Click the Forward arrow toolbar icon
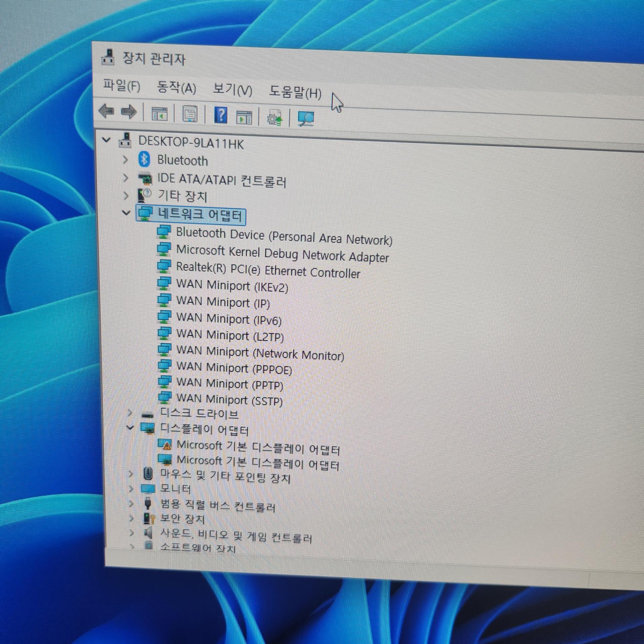This screenshot has width=644, height=644. pos(129,112)
